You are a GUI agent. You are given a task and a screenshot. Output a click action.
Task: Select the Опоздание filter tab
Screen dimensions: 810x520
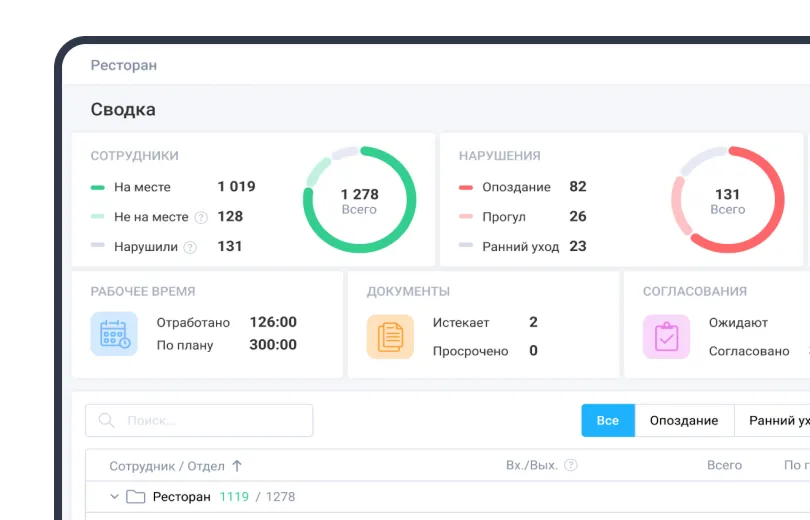(x=684, y=420)
